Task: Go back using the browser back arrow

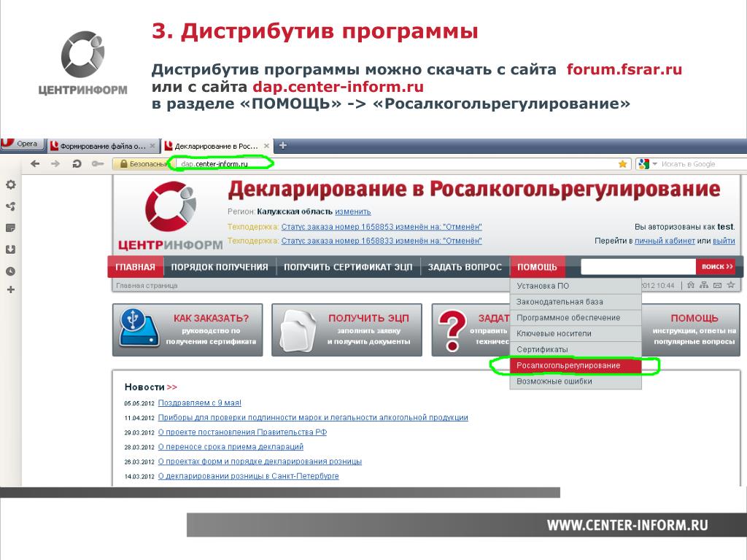Action: (35, 164)
